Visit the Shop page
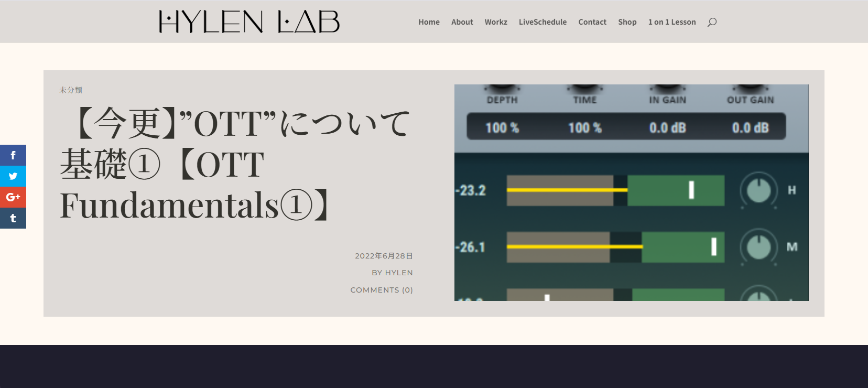The height and width of the screenshot is (388, 868). click(627, 22)
